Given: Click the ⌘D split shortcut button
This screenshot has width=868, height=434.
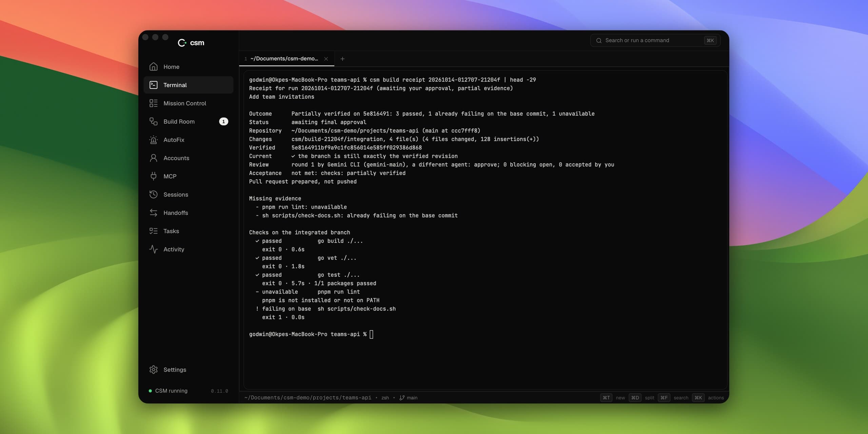Looking at the screenshot, I should click(635, 398).
